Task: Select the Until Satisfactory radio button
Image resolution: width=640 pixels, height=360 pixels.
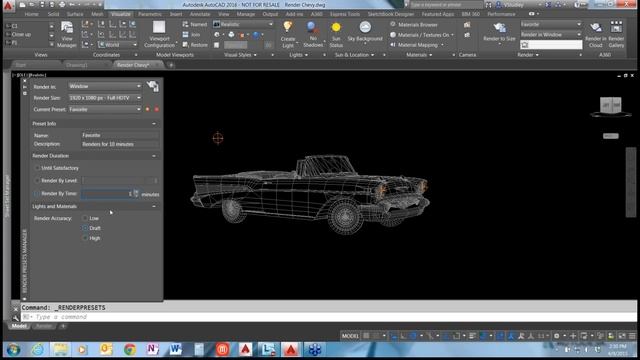Action: 37,168
